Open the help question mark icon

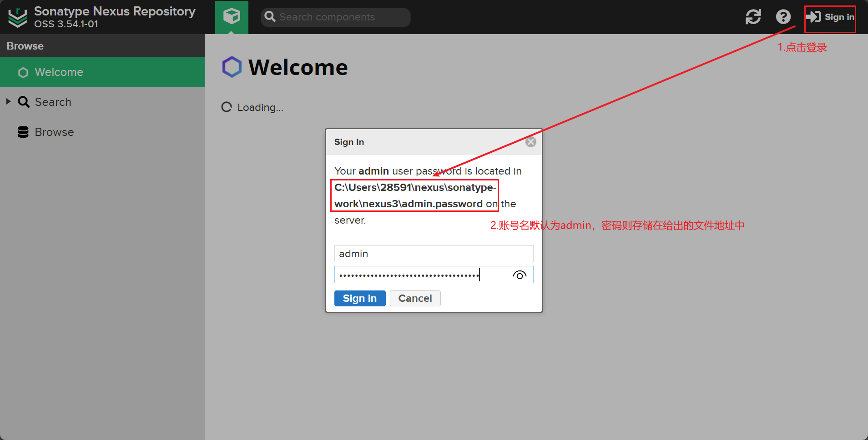tap(783, 17)
